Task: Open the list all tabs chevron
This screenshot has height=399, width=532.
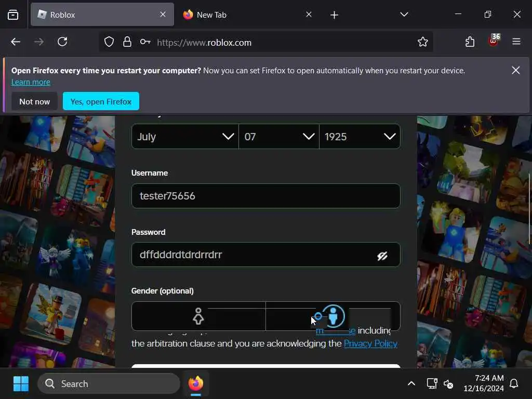Action: 404,15
